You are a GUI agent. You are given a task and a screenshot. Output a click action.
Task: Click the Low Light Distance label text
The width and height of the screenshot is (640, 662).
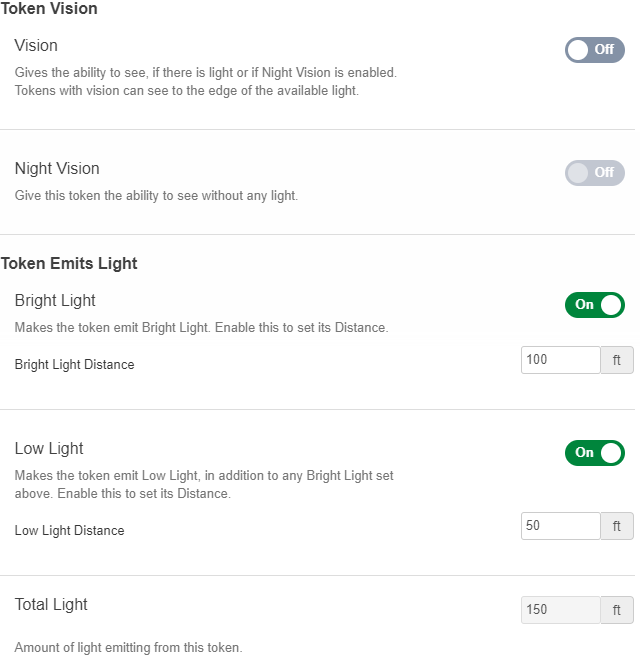(x=69, y=531)
